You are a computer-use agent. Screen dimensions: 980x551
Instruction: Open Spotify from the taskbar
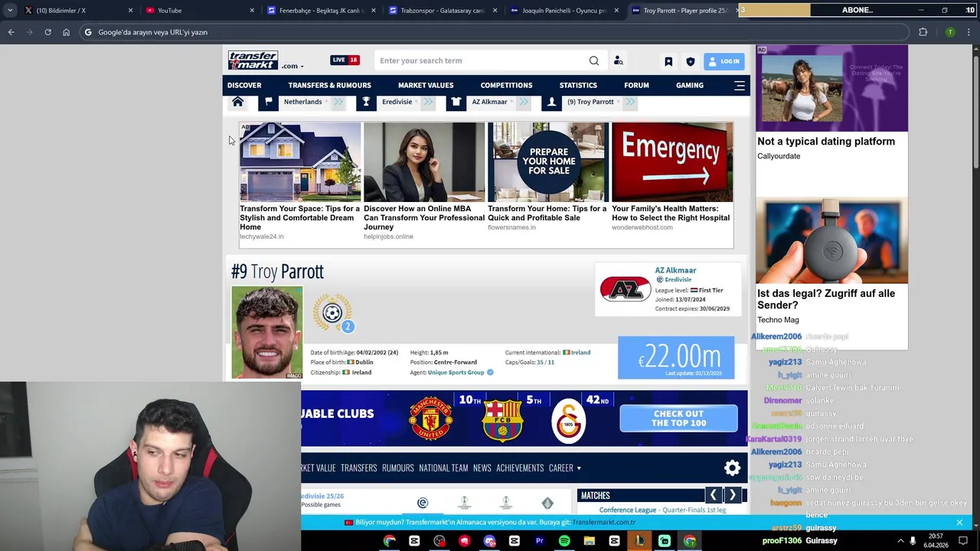564,541
